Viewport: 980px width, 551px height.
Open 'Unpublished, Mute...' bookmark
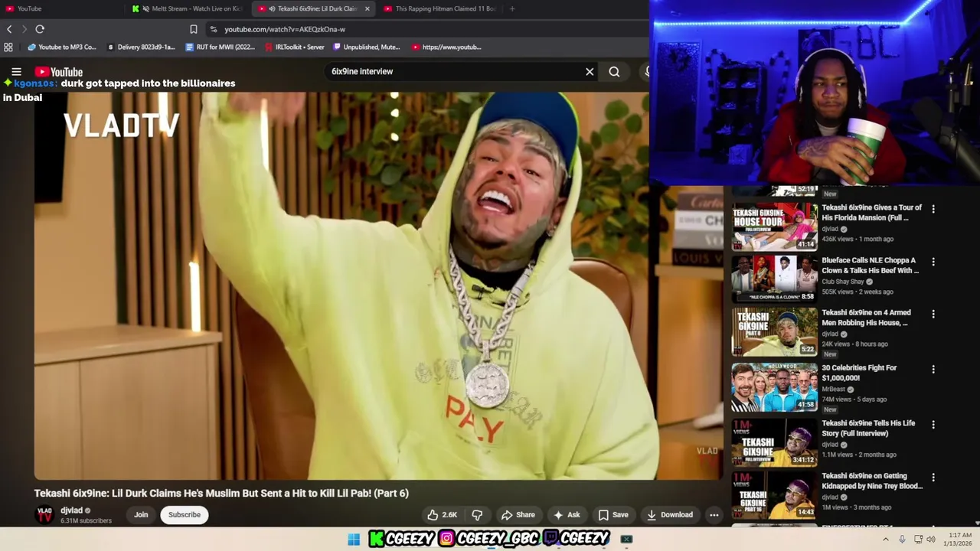(x=367, y=47)
